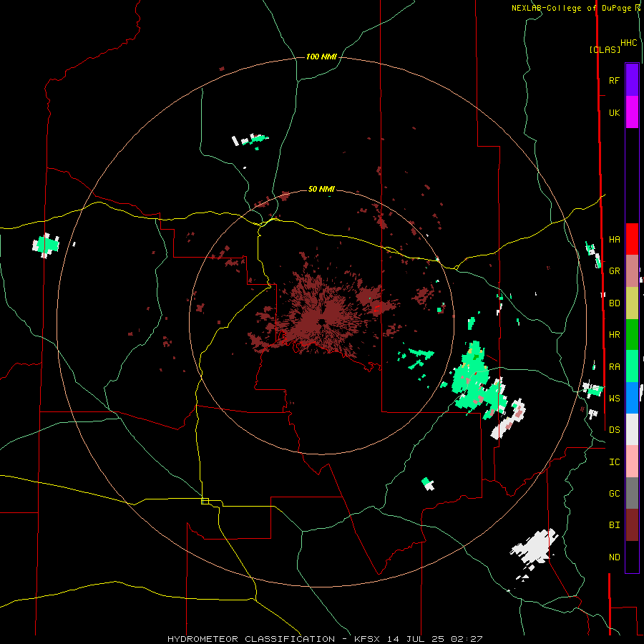Click the "BI" legend label
Image resolution: width=644 pixels, height=644 pixels.
(614, 525)
